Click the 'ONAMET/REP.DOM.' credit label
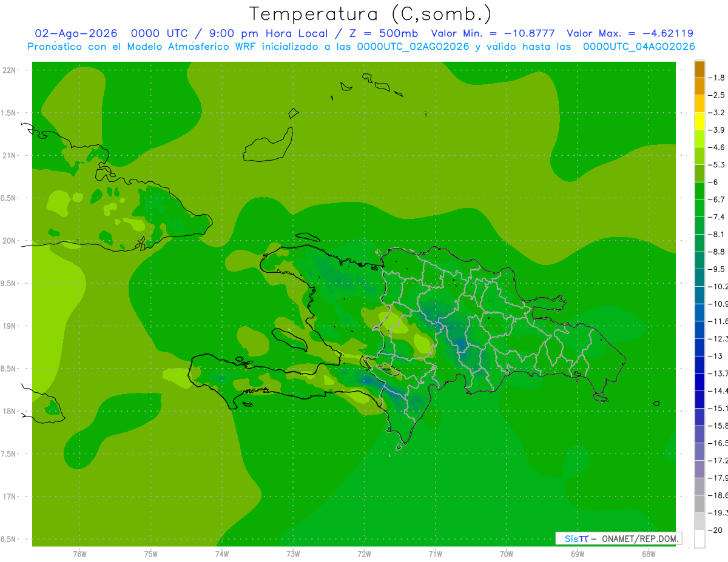This screenshot has height=562, width=728. pyautogui.click(x=639, y=538)
